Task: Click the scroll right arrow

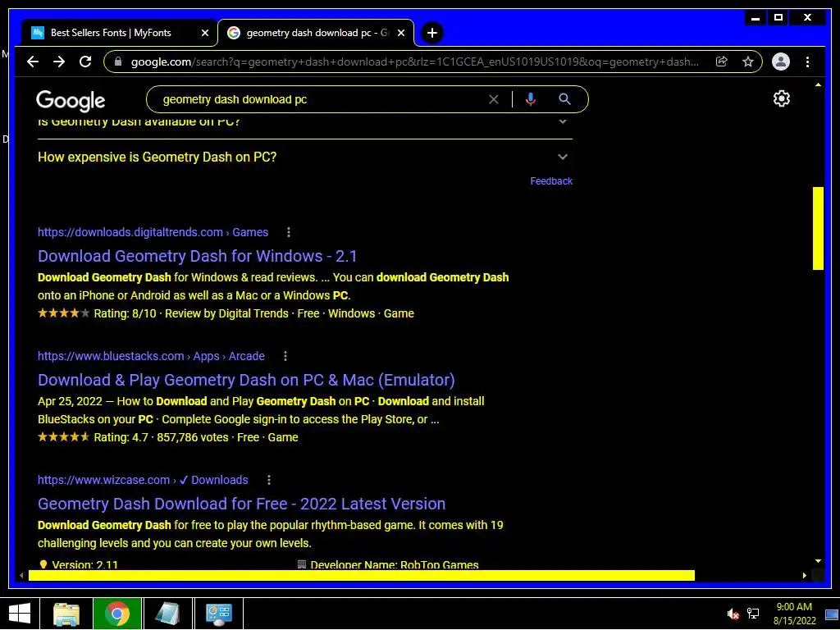Action: (805, 575)
